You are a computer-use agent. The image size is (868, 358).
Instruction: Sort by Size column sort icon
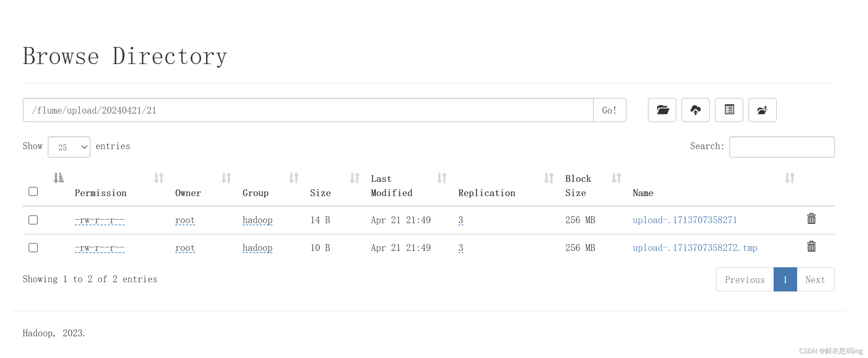pos(354,178)
